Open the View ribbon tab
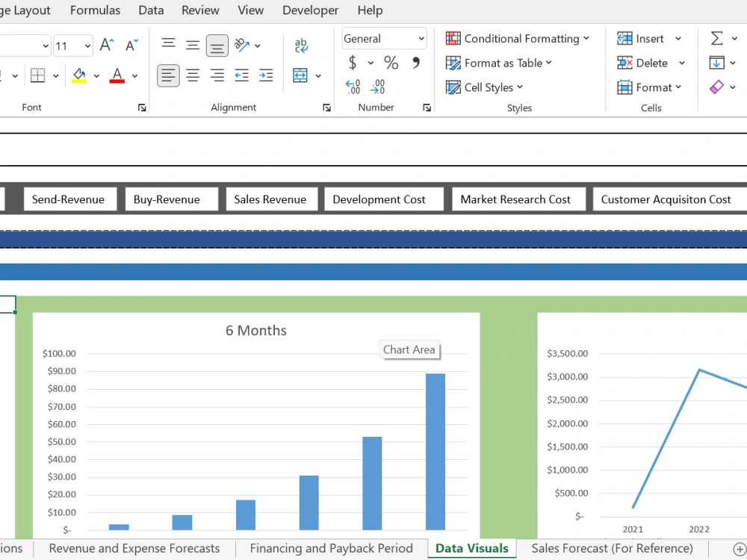Screen dimensions: 747x560 tap(250, 10)
